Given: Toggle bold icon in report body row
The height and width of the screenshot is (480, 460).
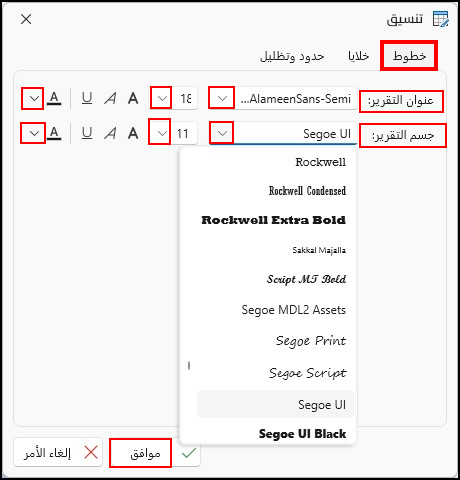Looking at the screenshot, I should point(133,133).
